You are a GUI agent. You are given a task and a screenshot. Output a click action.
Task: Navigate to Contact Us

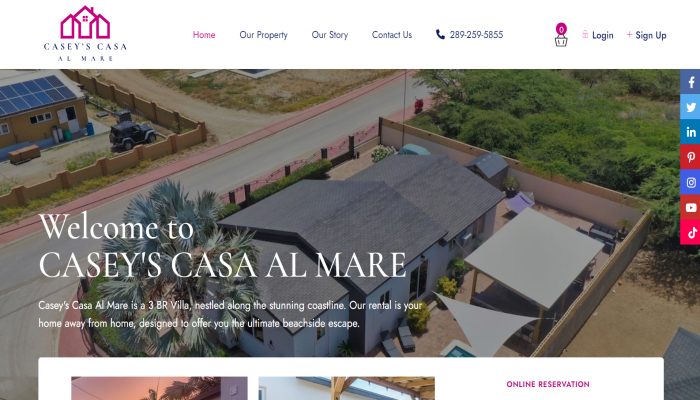click(392, 35)
